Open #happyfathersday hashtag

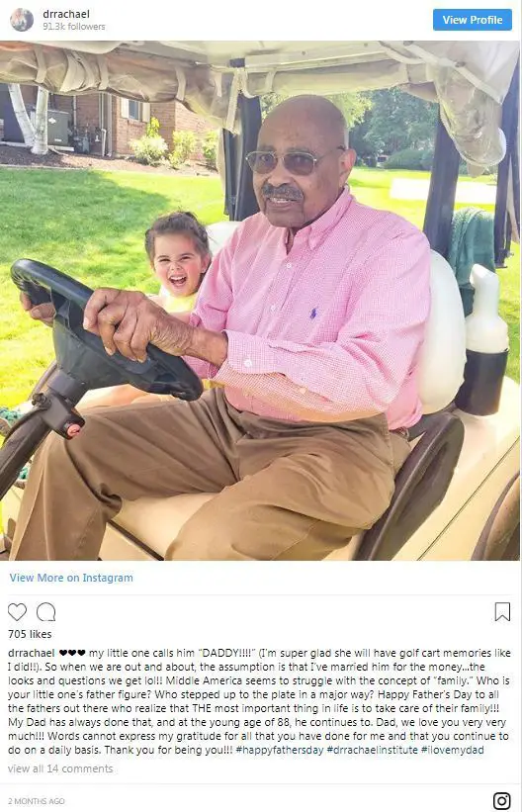[x=279, y=750]
